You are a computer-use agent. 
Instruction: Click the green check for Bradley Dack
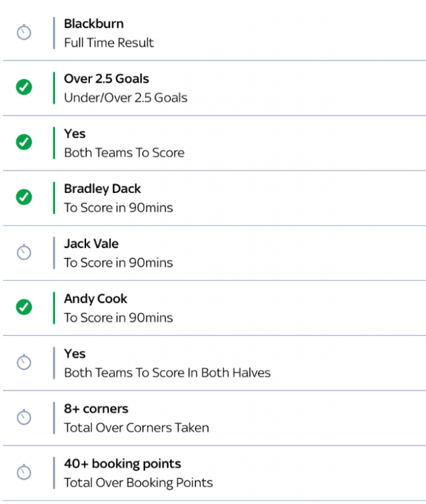24,198
